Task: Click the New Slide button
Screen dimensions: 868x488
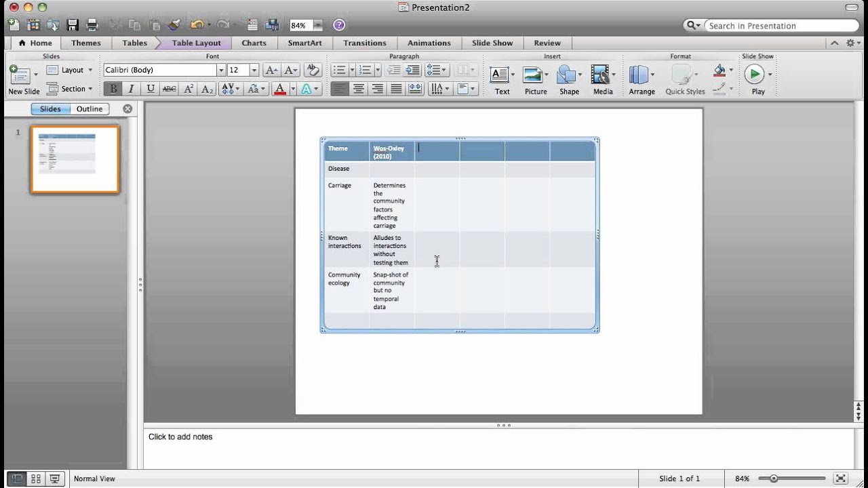Action: (x=24, y=80)
